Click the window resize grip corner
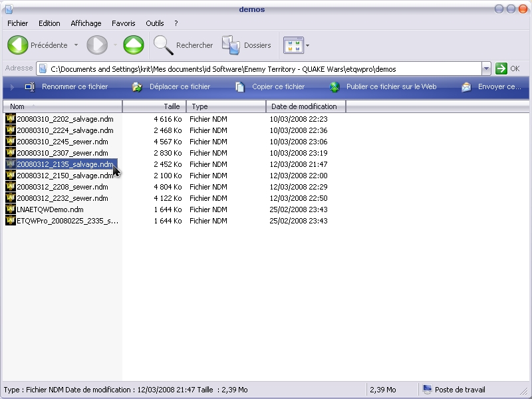 [525, 390]
